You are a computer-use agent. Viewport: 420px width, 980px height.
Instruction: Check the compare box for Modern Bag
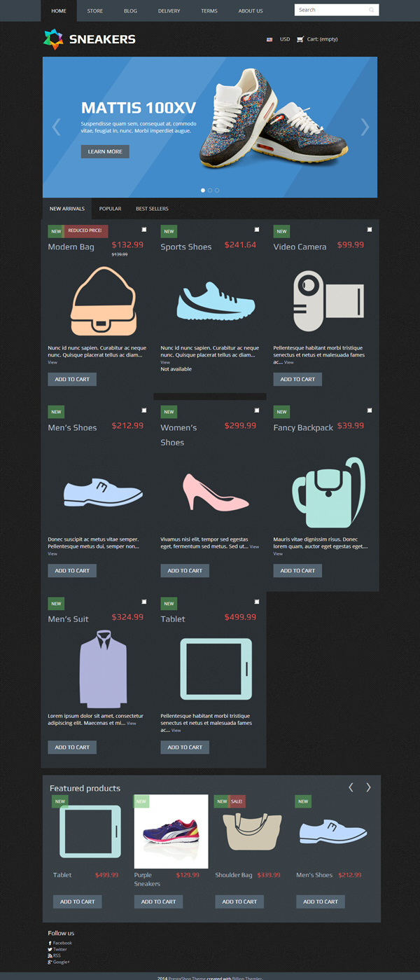click(x=144, y=230)
